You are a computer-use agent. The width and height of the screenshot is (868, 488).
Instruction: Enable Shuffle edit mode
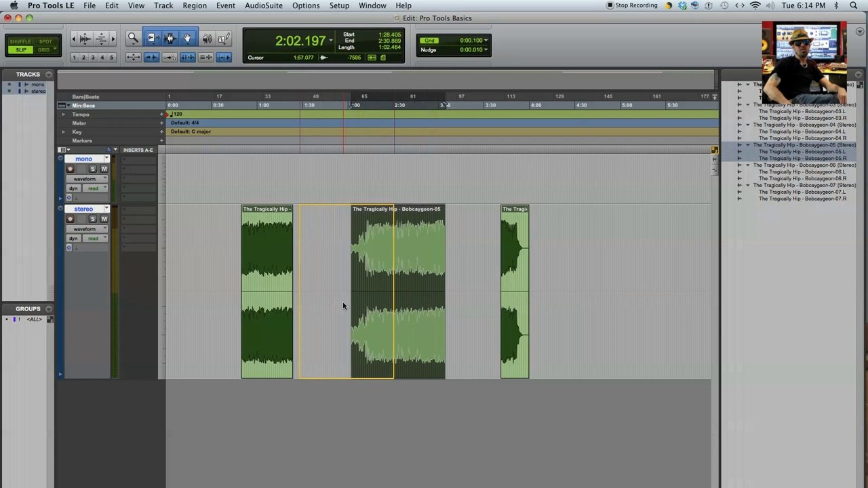tap(20, 42)
